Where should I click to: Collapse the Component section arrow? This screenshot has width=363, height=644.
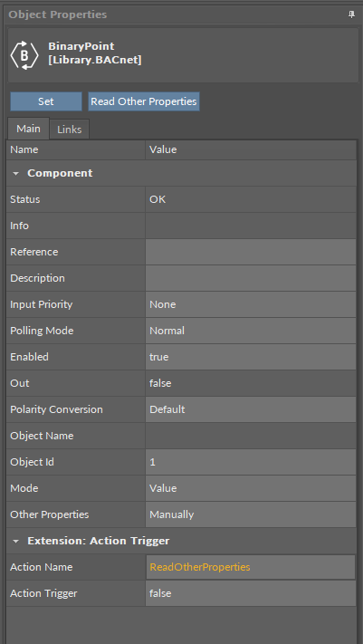point(15,173)
